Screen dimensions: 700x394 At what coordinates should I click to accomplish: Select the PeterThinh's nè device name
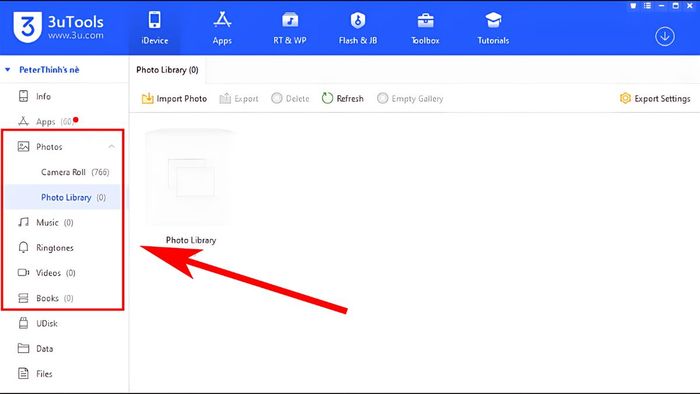49,70
